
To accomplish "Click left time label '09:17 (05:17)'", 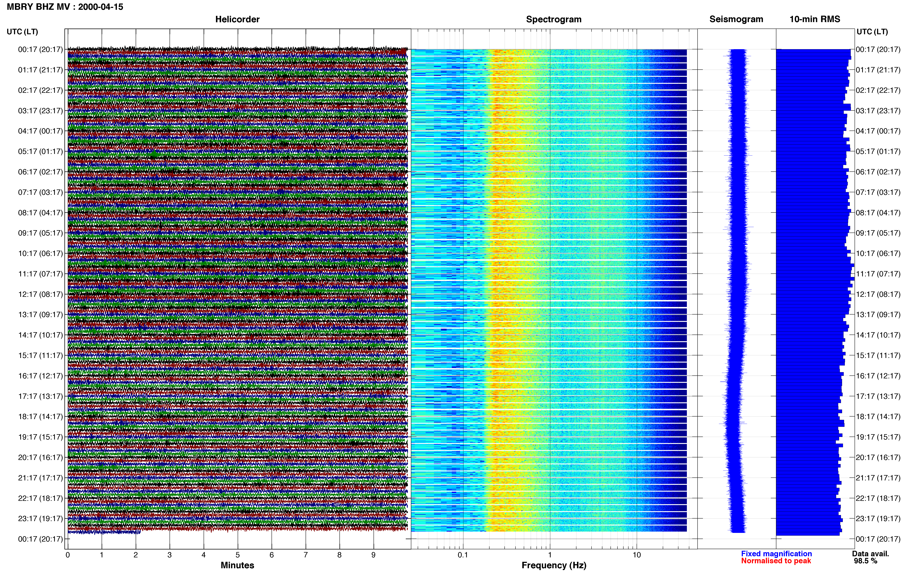I will [41, 233].
